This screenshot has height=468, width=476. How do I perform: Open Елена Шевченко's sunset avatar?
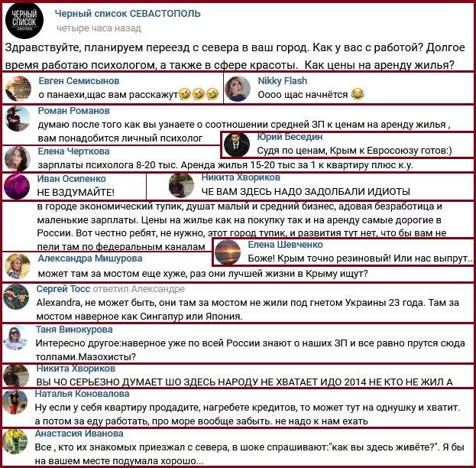pos(228,252)
